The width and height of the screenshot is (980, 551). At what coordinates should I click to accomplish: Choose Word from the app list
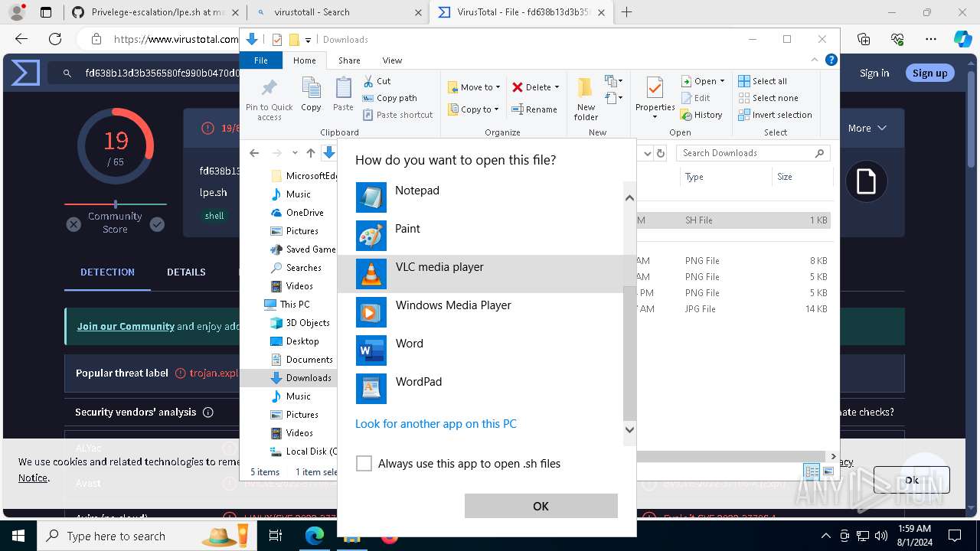tap(480, 350)
